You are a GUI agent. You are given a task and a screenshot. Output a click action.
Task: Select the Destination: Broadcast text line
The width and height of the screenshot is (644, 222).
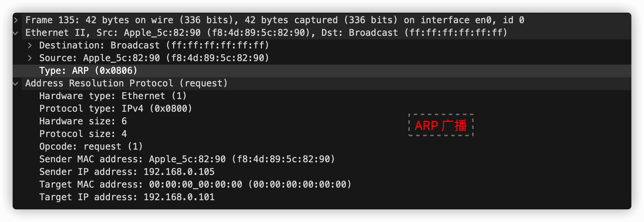click(154, 46)
